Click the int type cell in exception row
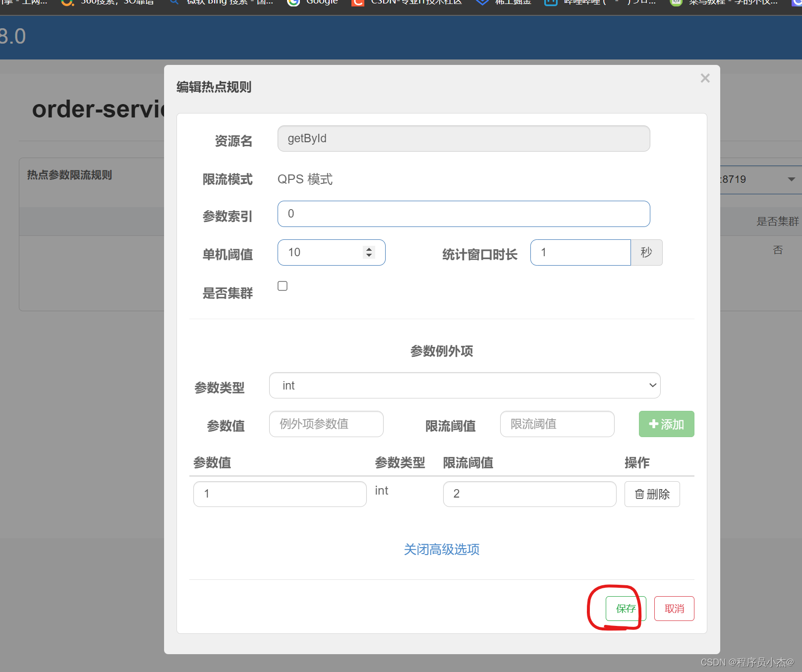 [x=382, y=490]
